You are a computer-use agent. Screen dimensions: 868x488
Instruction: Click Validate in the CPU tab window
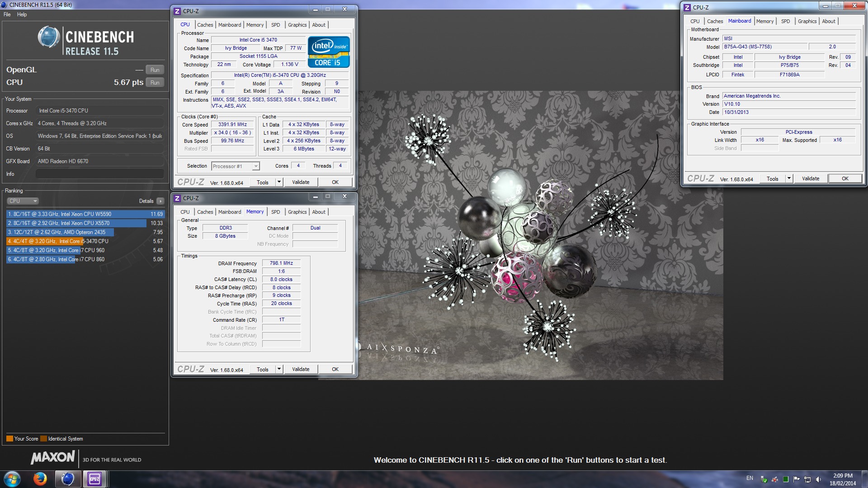pos(301,182)
